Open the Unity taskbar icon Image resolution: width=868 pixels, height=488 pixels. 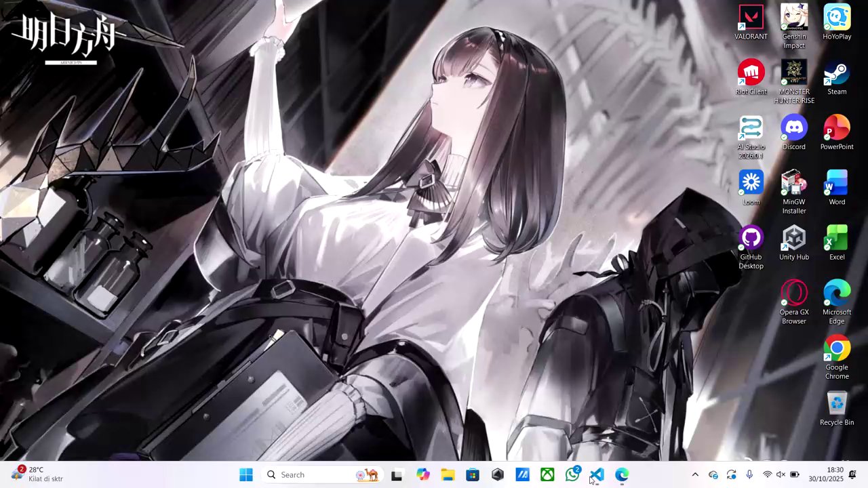(498, 475)
